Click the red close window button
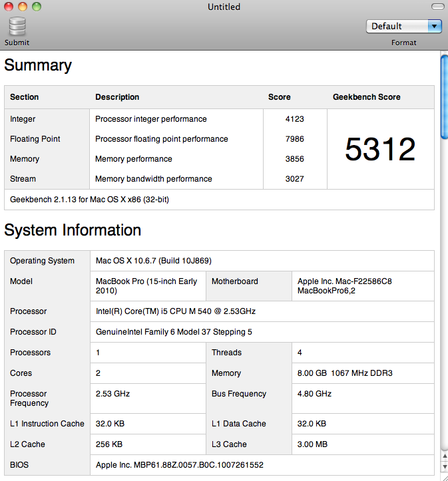The image size is (448, 481). [x=9, y=7]
